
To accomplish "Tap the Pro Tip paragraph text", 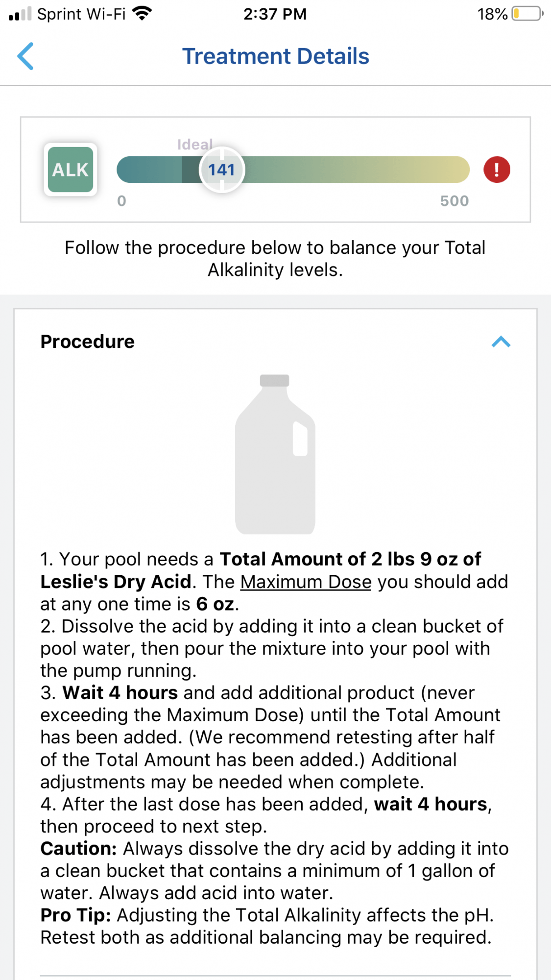I will [267, 926].
